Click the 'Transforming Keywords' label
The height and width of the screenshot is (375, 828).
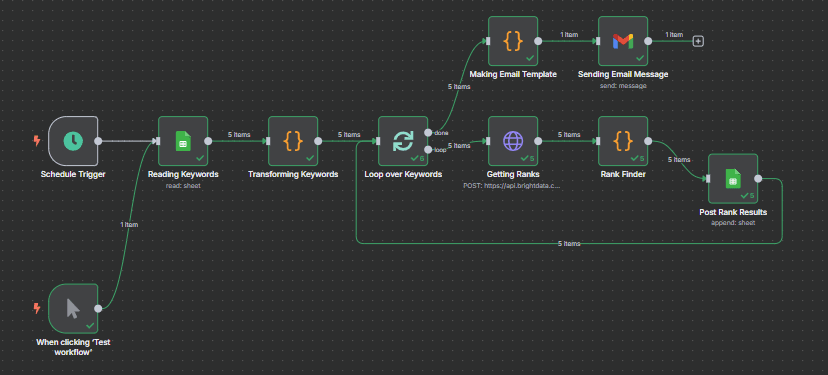(293, 174)
